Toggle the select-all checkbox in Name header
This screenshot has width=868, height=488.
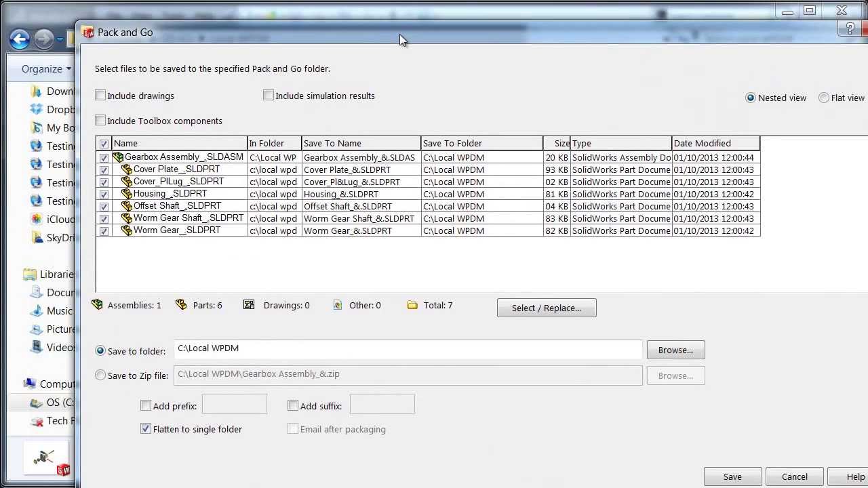click(x=104, y=144)
